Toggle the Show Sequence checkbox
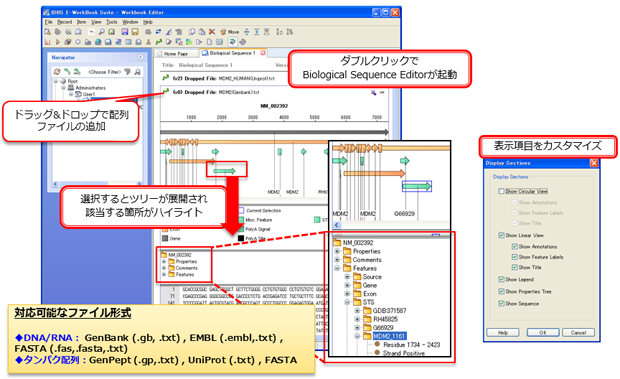 pos(501,304)
